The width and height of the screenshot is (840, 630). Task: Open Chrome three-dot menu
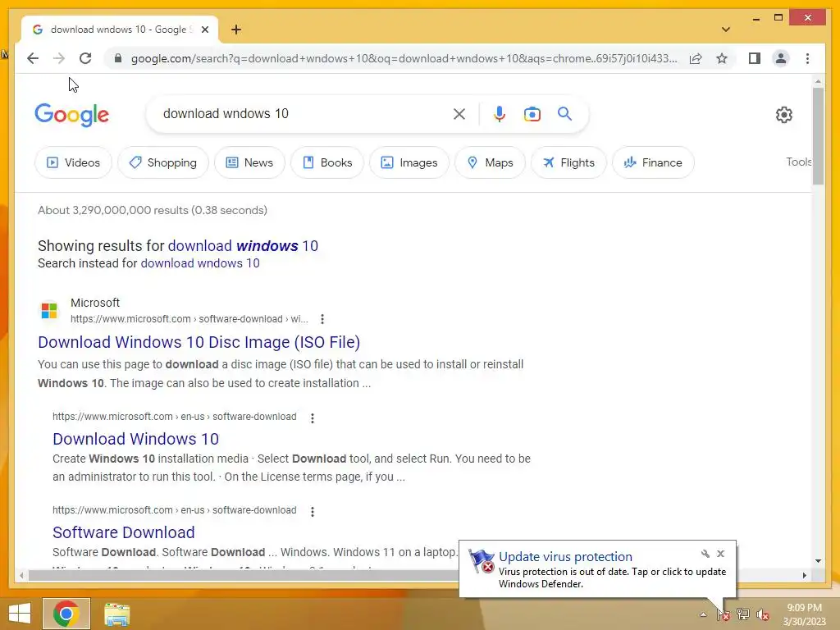(x=807, y=58)
